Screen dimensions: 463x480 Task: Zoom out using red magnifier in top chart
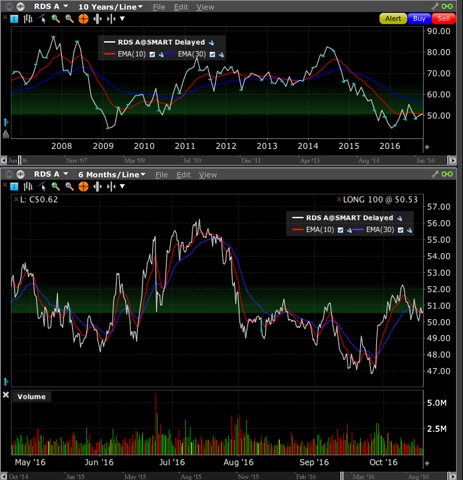tap(69, 19)
